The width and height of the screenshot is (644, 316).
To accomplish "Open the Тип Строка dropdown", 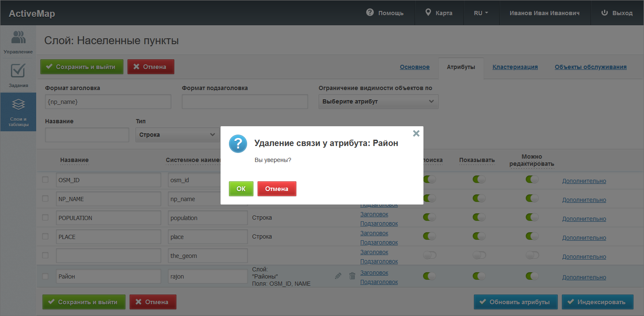I will point(177,135).
